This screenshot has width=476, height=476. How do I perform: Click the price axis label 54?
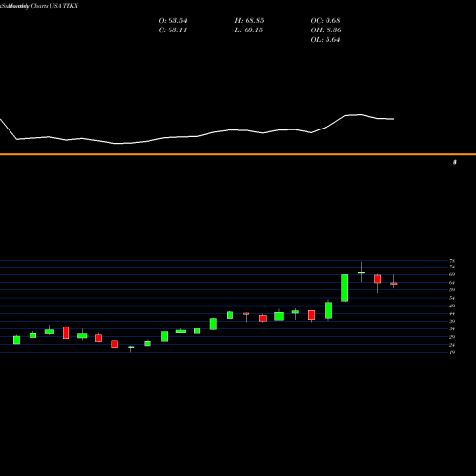click(x=452, y=298)
